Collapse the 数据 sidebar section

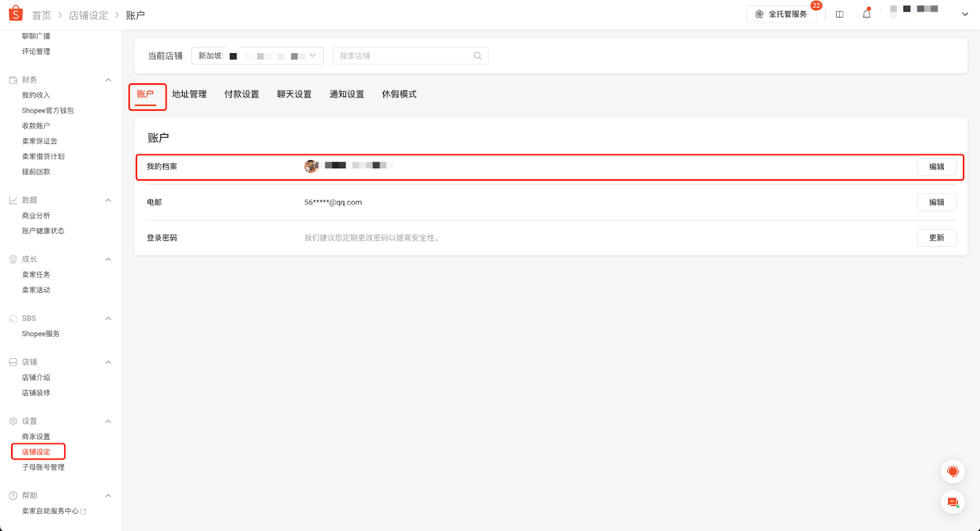click(108, 200)
